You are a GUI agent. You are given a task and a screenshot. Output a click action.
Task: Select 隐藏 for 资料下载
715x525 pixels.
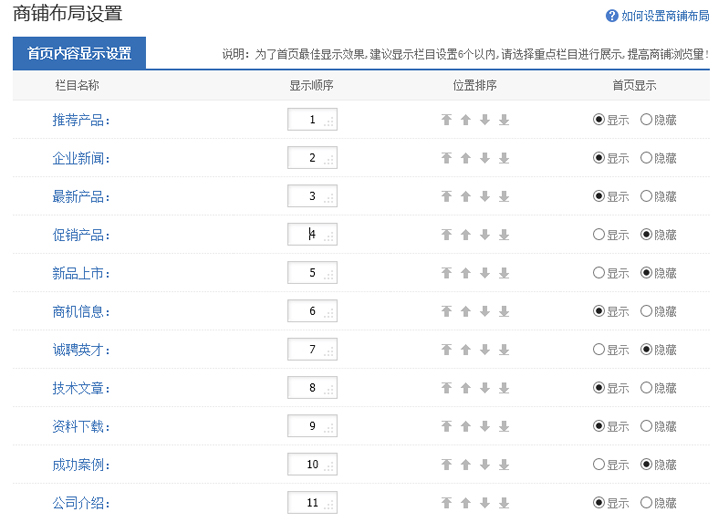pos(646,426)
